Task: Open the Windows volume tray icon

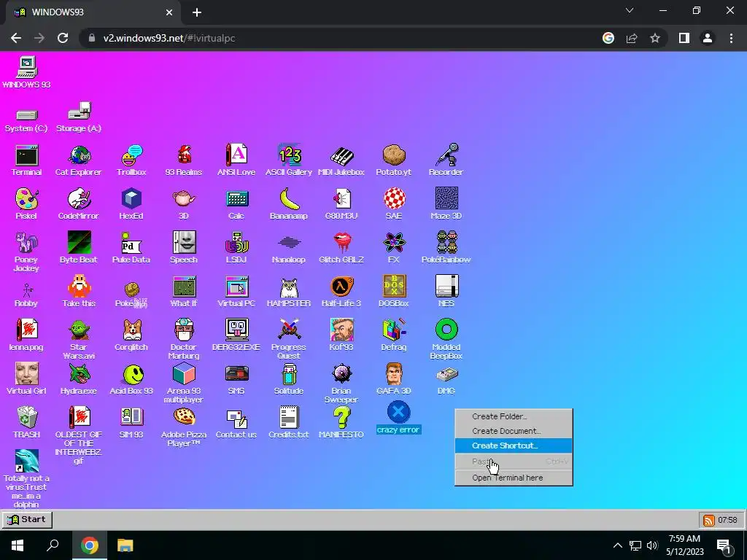Action: point(652,545)
